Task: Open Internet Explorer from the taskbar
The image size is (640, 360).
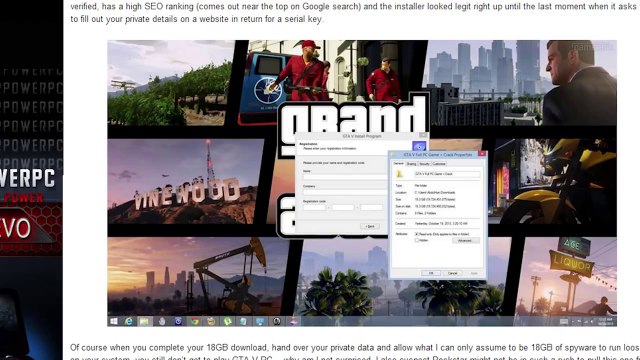Action: pyautogui.click(x=129, y=321)
